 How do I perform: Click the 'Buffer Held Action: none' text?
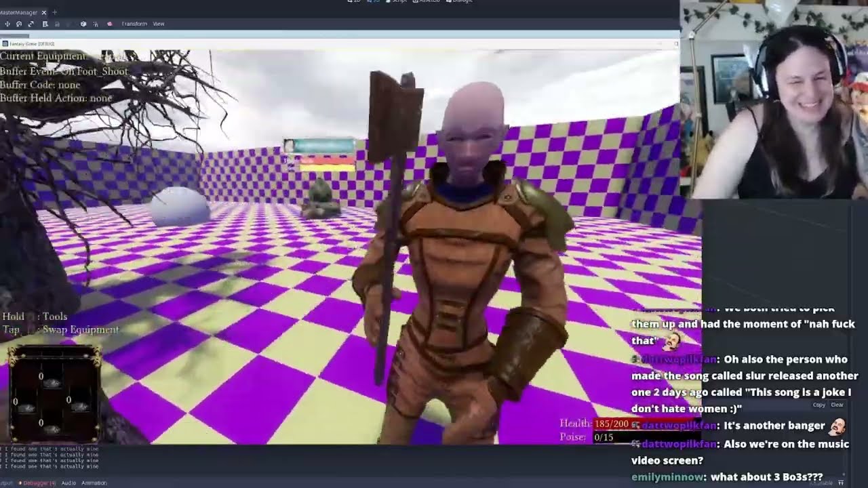56,98
